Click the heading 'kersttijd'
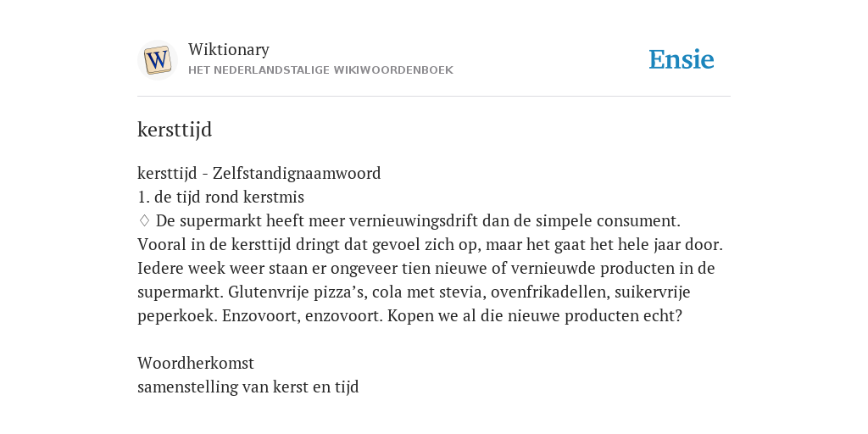 (175, 130)
